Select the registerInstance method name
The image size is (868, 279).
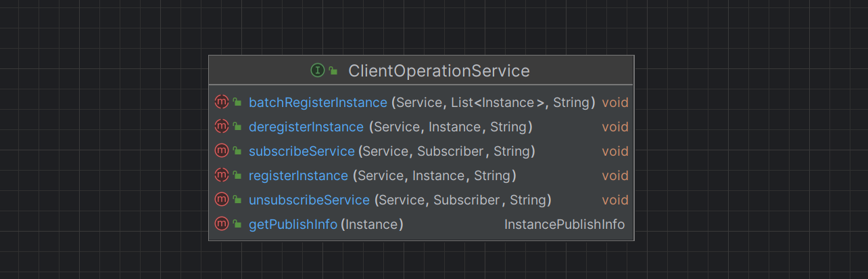tap(298, 175)
